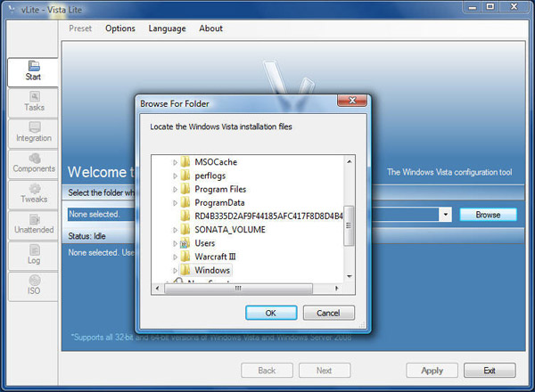535x392 pixels.
Task: Click the folder tree vertical scrollbar thumb
Action: click(x=349, y=225)
